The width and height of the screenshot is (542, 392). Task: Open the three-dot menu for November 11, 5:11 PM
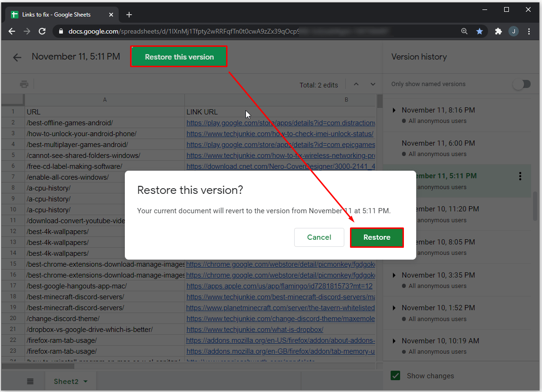tap(520, 176)
